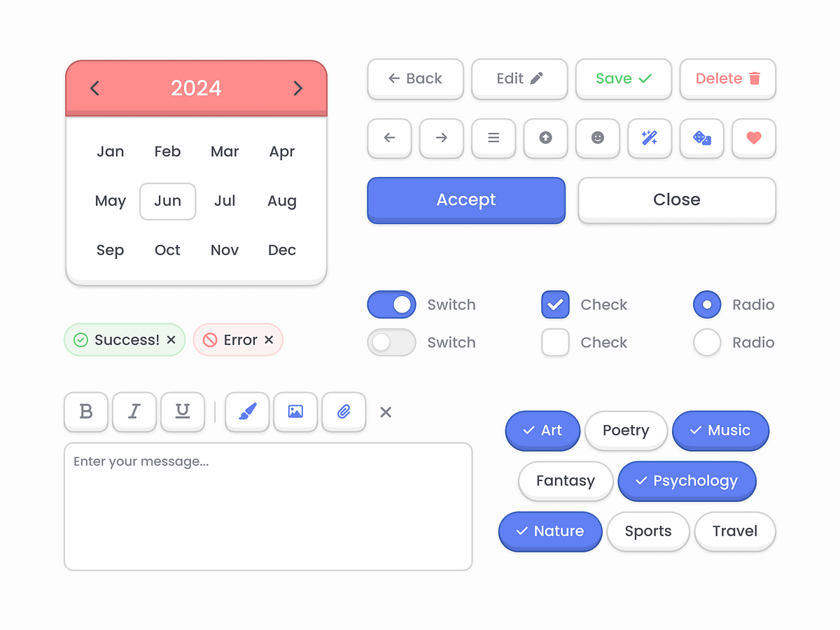Select the magic wand icon
Screen dimensions: 840x630
[x=650, y=139]
